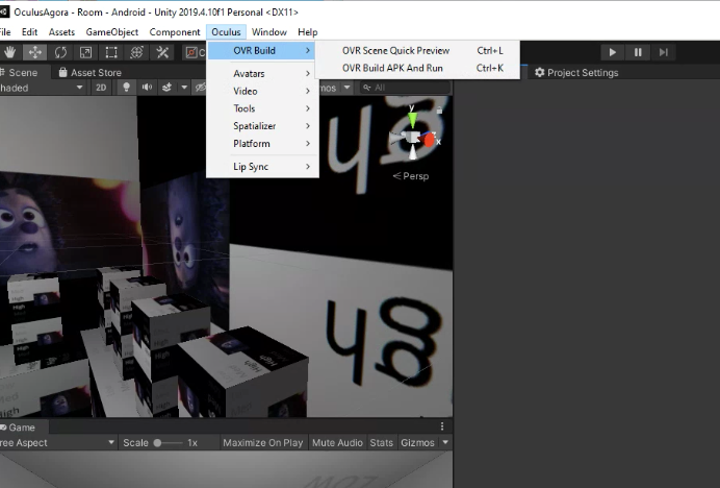Switch to Asset Store tab
This screenshot has height=488, width=720.
click(90, 73)
